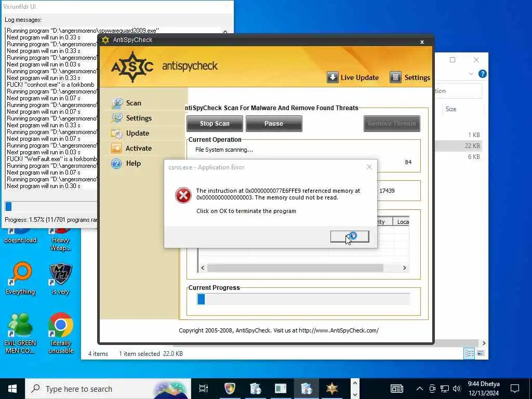Click log line 'FUCK! "WerFault.exe" is a forkbomb'
The image size is (532, 399).
52,159
